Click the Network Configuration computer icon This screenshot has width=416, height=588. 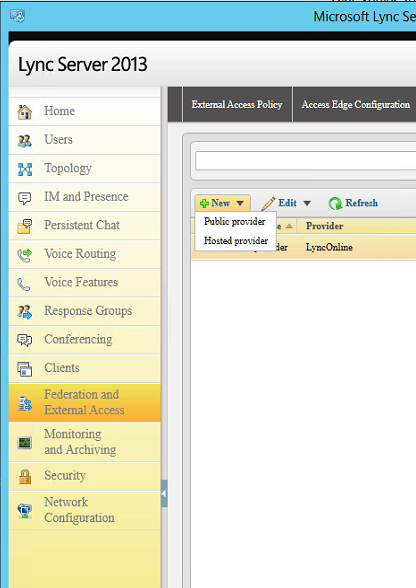click(25, 510)
